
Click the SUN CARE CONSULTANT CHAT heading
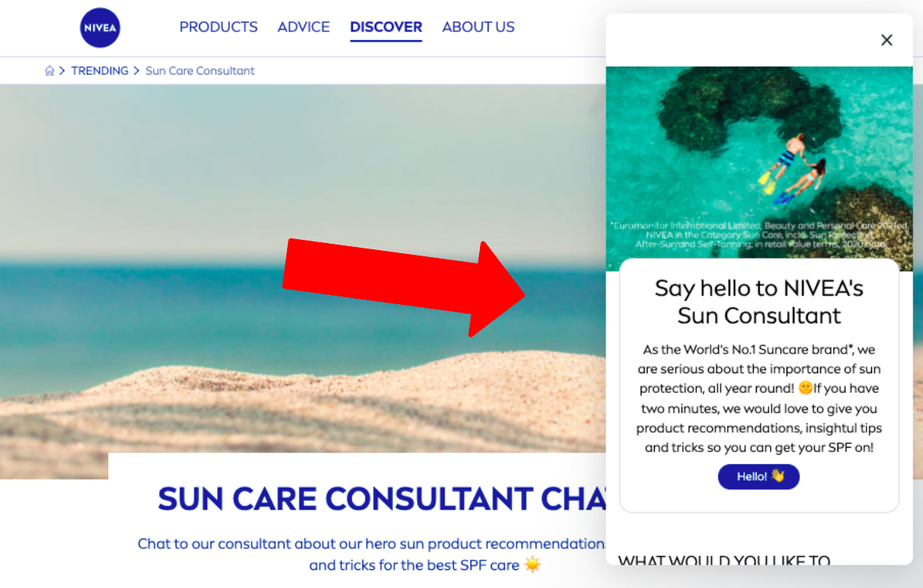tap(382, 499)
